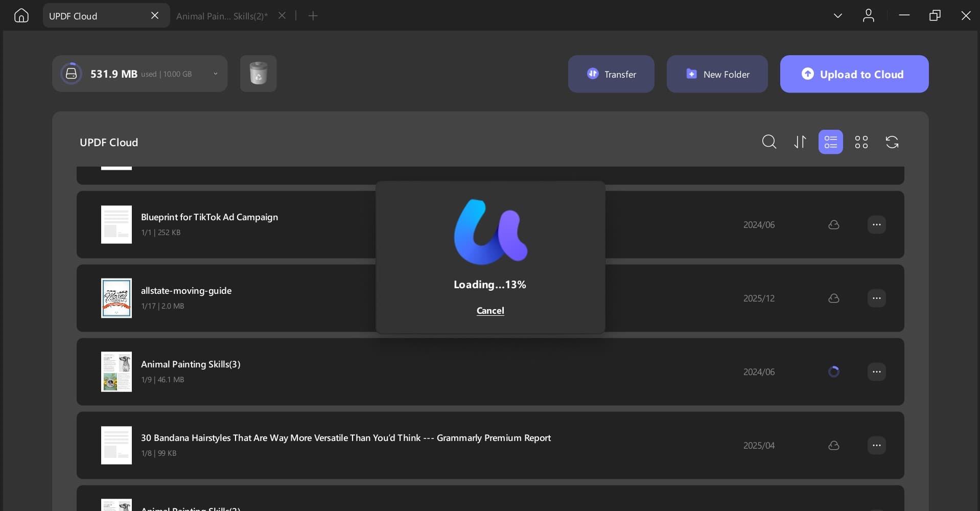Open the tab list dropdown chevron
The height and width of the screenshot is (511, 980).
click(x=837, y=16)
